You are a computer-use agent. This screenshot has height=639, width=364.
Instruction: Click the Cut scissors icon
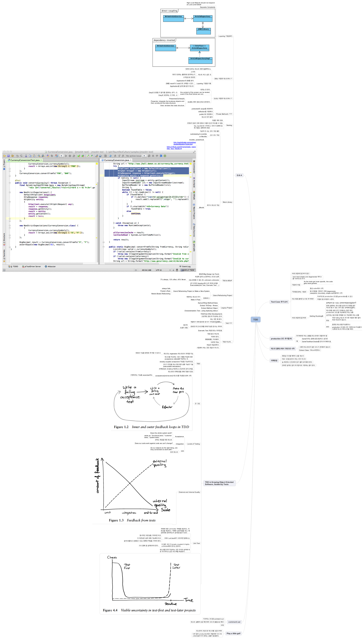(26, 156)
